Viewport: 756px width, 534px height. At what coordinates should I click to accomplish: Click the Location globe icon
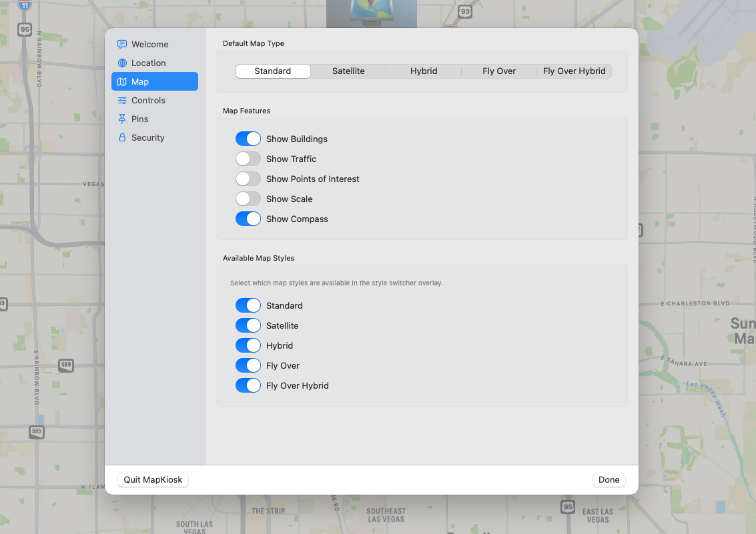(x=122, y=63)
